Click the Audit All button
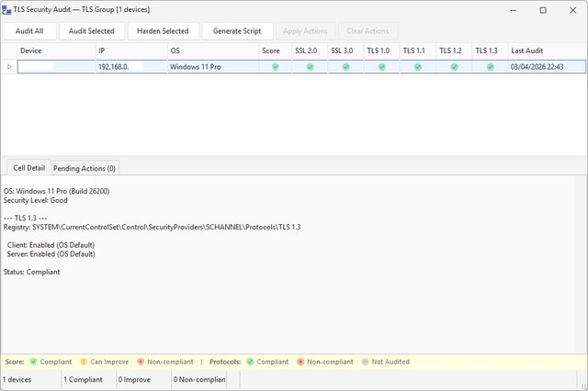 (29, 31)
